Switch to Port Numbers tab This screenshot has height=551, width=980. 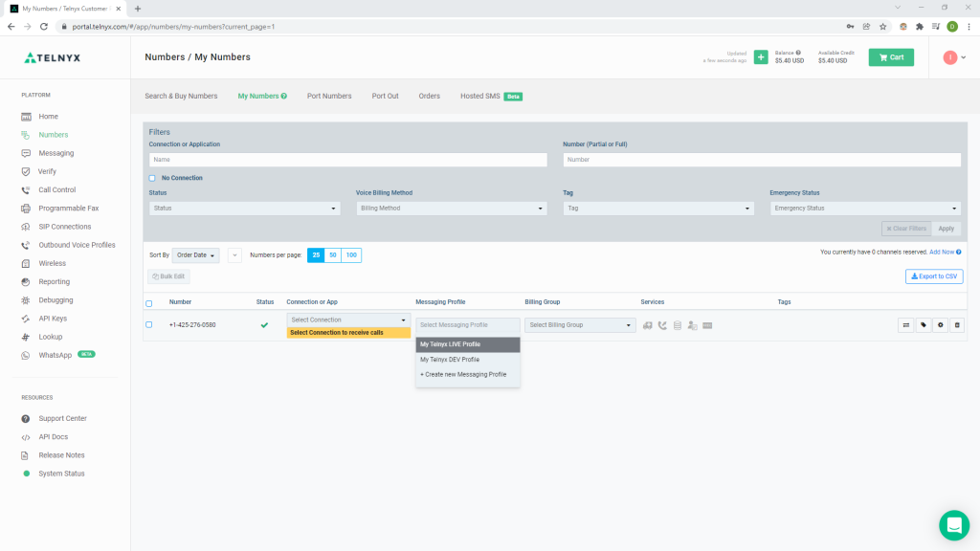[x=329, y=97]
